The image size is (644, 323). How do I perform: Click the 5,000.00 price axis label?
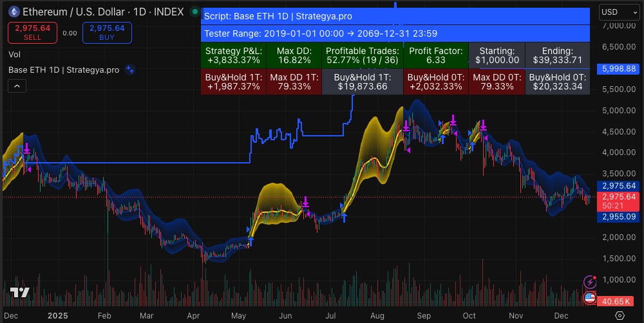click(618, 111)
